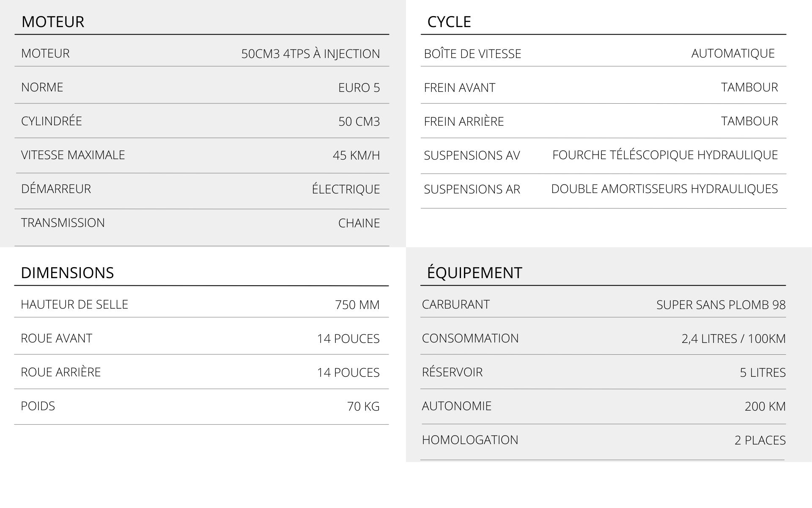This screenshot has width=812, height=508.
Task: Select the CONSOMMATION row label
Action: pos(470,338)
